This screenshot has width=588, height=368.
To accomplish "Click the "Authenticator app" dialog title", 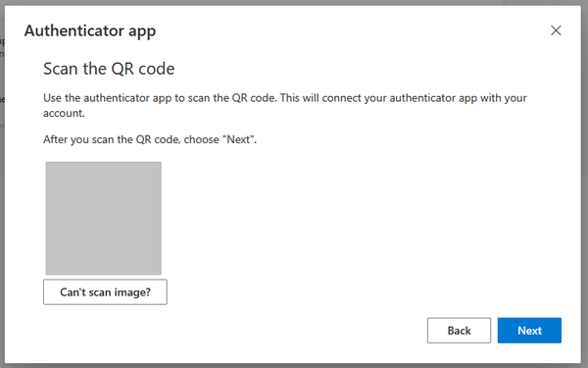I will coord(90,30).
